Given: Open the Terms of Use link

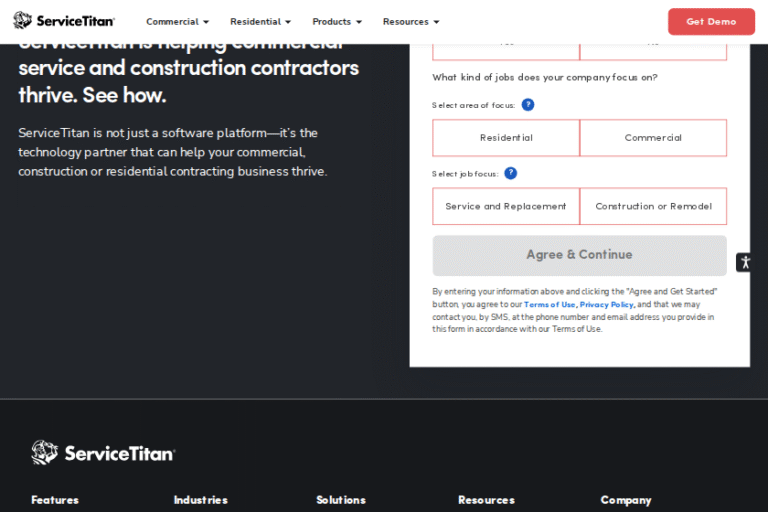Looking at the screenshot, I should click(x=550, y=304).
